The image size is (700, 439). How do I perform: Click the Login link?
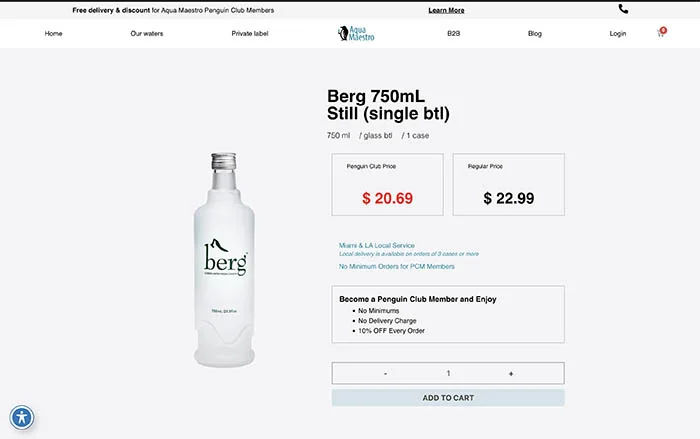(x=618, y=33)
